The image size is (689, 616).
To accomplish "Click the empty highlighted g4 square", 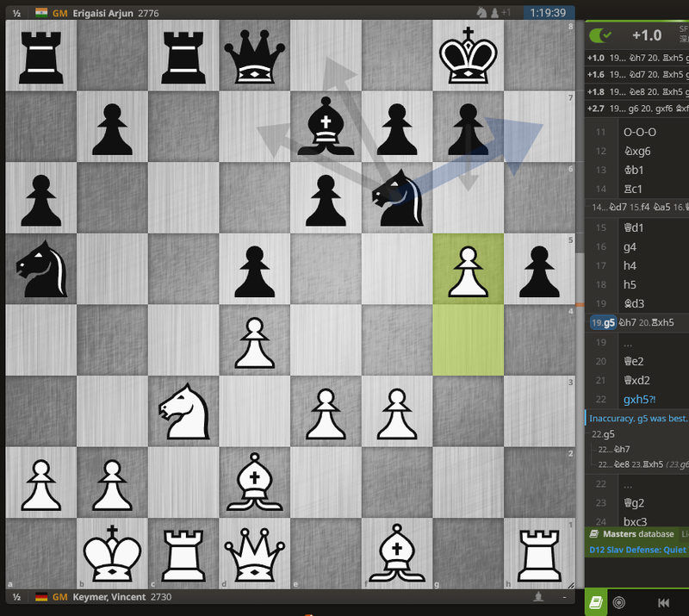I will [x=468, y=340].
